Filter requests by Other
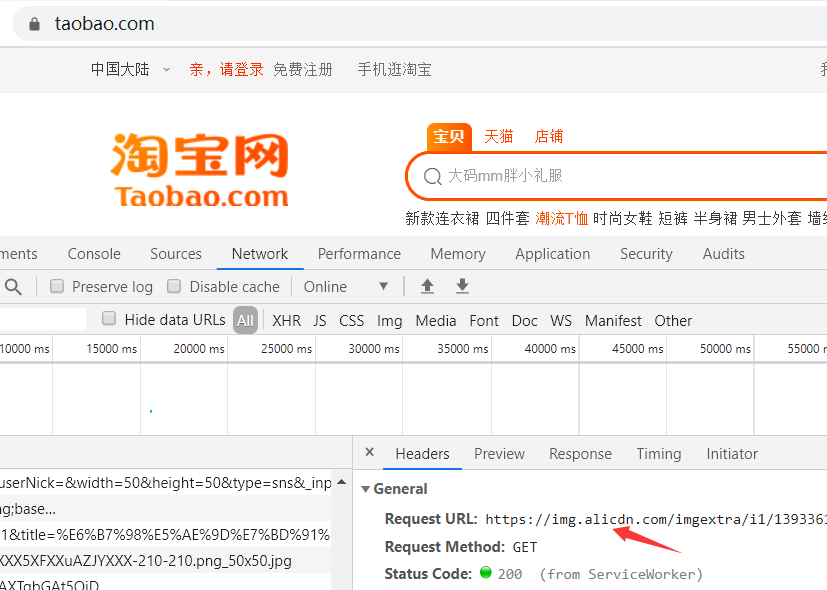 [673, 321]
